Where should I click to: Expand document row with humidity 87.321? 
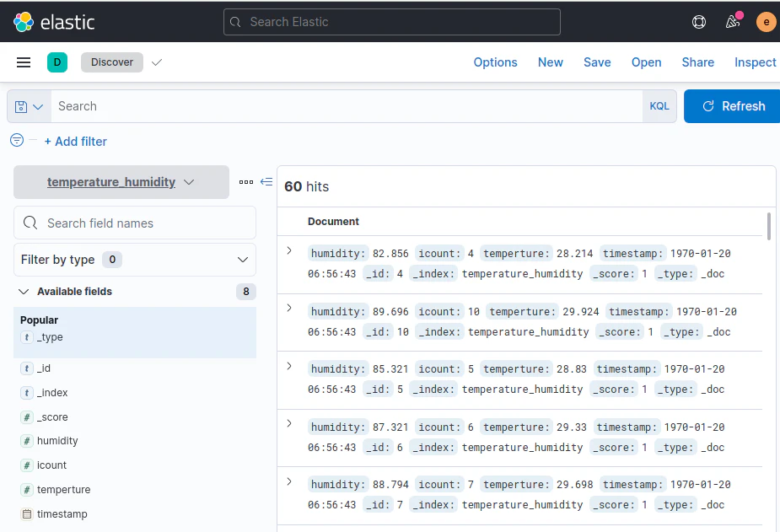tap(289, 423)
